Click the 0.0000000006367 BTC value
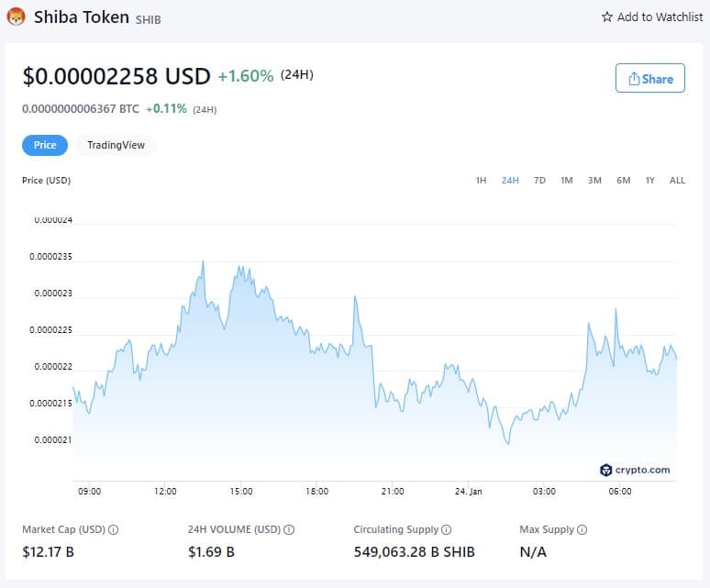 pos(81,108)
